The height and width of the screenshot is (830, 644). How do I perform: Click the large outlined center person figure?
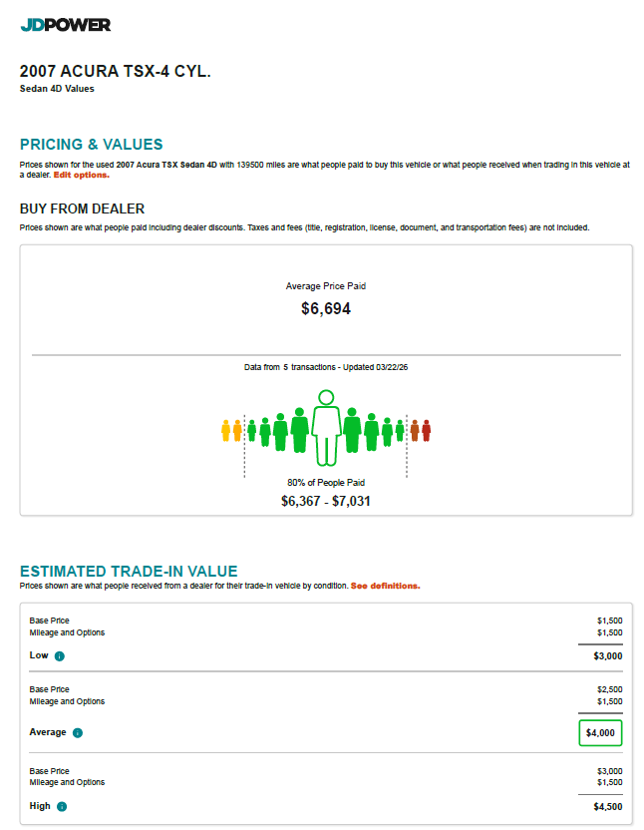[326, 428]
